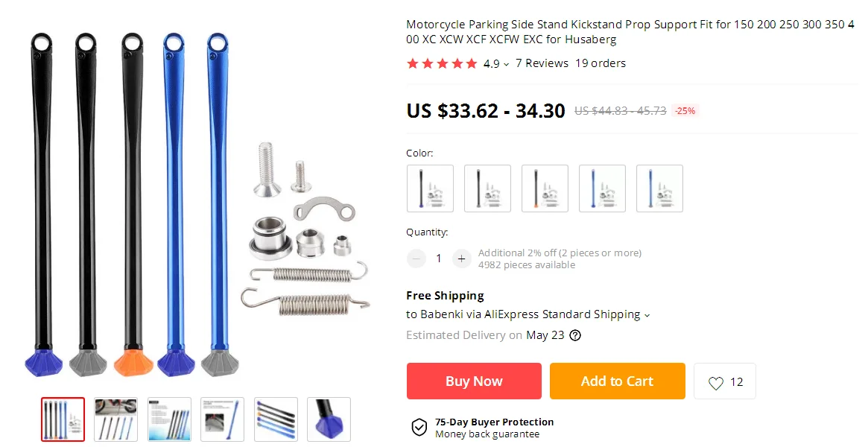Expand AliExpress Standard Shipping options chevron
The height and width of the screenshot is (447, 868).
pyautogui.click(x=647, y=315)
